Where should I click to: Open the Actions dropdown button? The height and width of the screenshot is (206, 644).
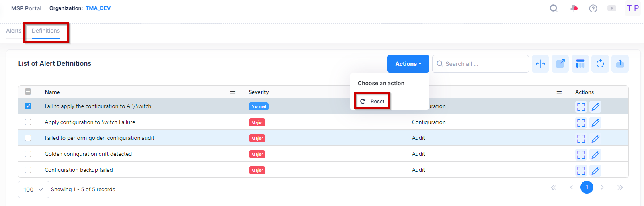(x=408, y=64)
